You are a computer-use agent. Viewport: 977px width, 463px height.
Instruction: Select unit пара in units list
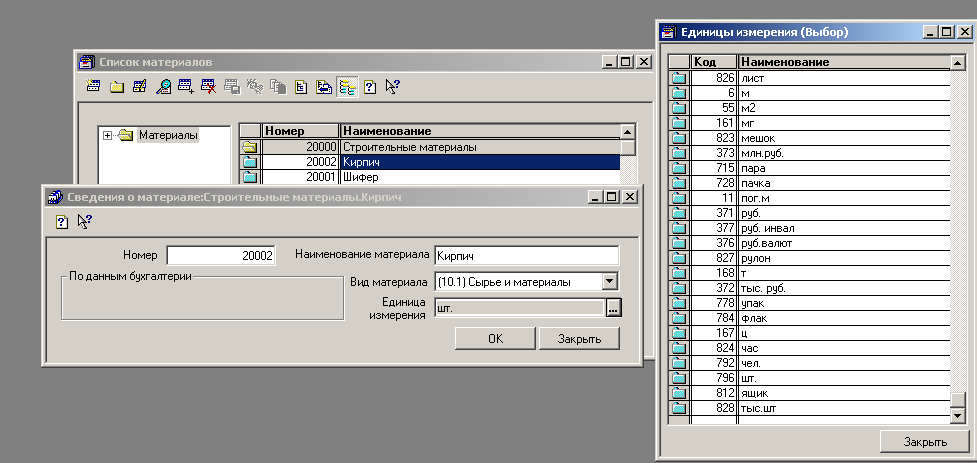[x=820, y=168]
